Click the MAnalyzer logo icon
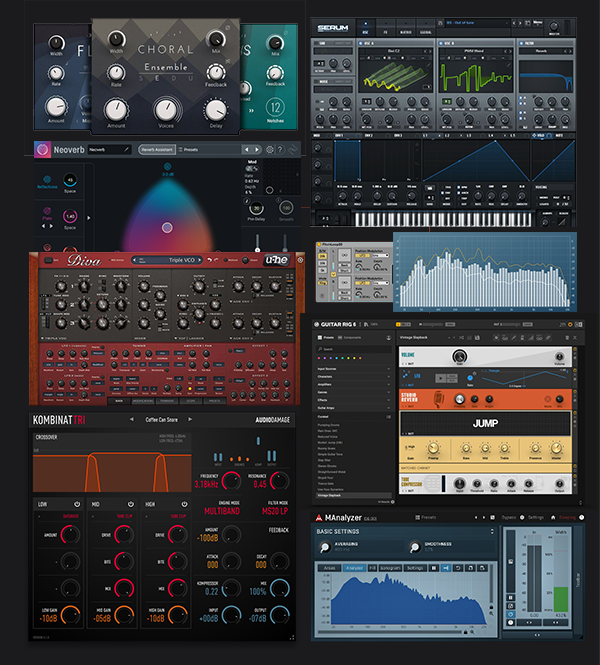The width and height of the screenshot is (600, 665). point(319,518)
